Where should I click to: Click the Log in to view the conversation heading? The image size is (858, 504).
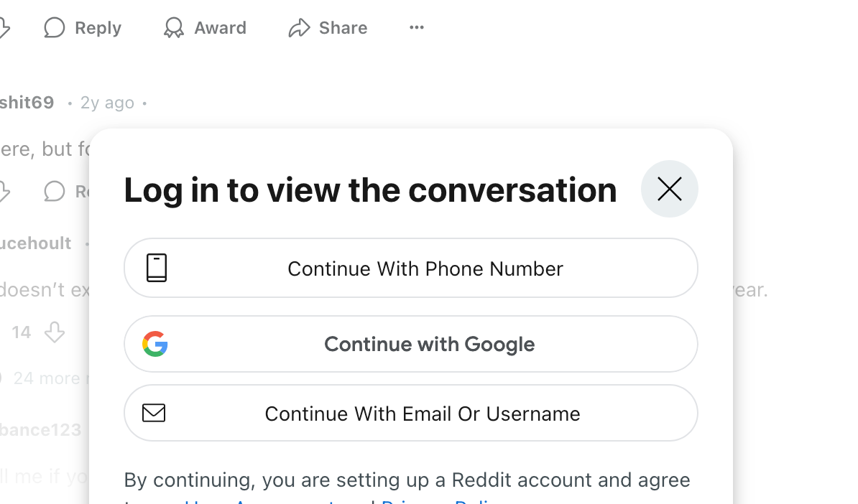click(x=370, y=190)
